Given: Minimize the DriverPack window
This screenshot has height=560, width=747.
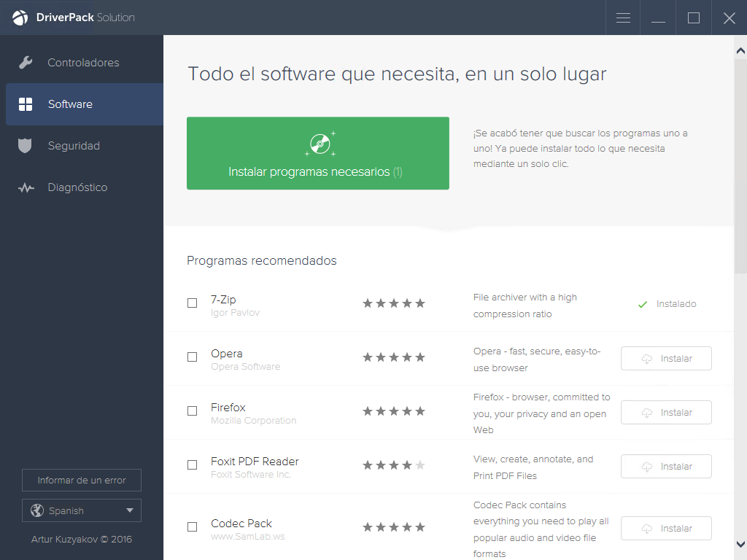Looking at the screenshot, I should click(x=659, y=17).
